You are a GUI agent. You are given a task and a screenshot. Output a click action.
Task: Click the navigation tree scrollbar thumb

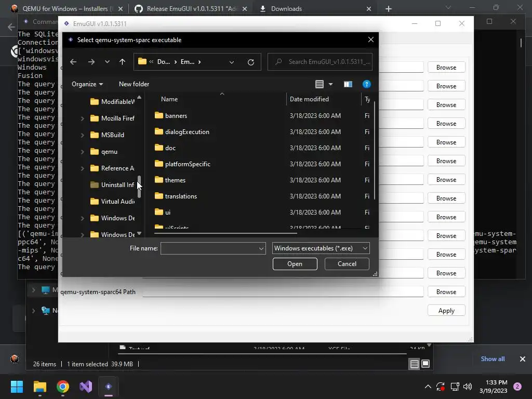click(139, 187)
